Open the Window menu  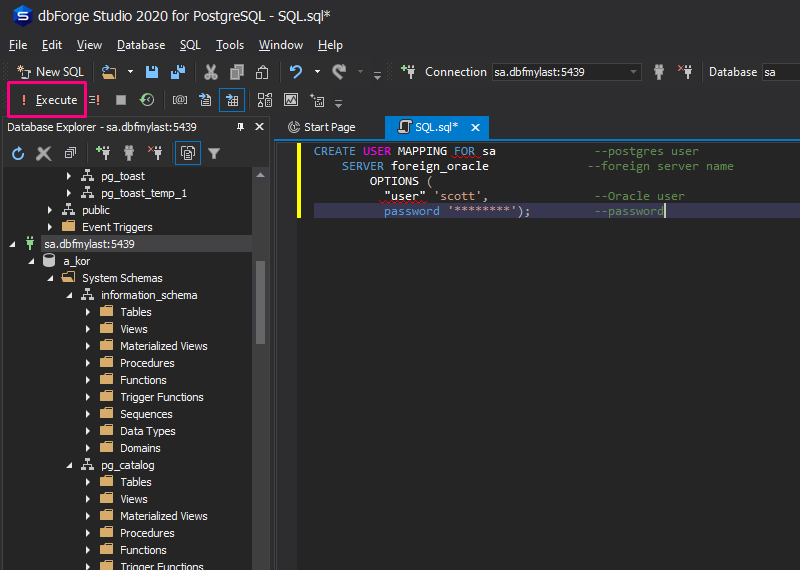(x=281, y=45)
